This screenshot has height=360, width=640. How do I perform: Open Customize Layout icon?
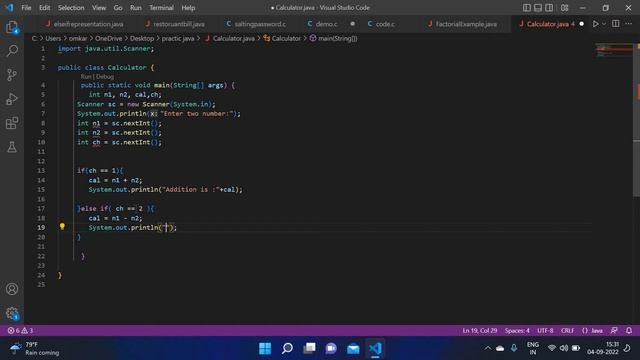[564, 8]
